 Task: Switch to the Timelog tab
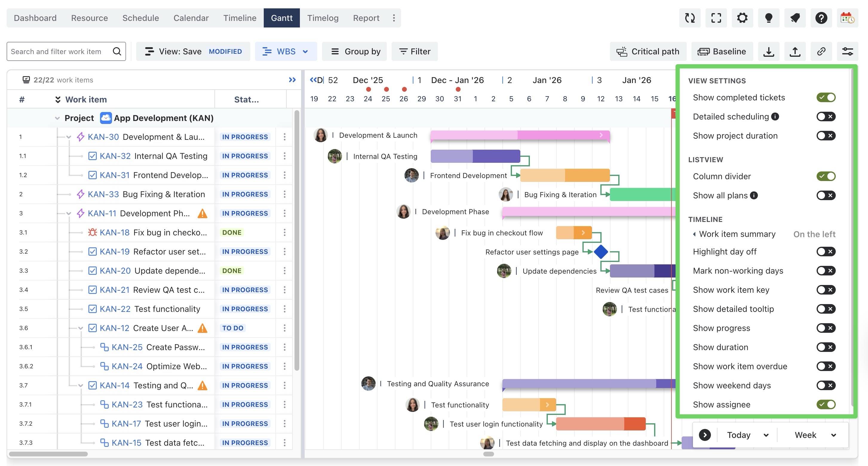tap(323, 18)
